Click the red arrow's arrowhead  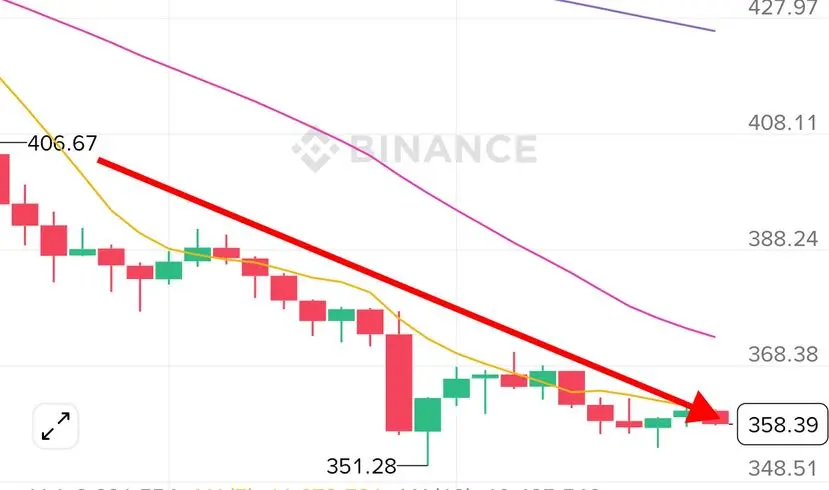point(706,409)
